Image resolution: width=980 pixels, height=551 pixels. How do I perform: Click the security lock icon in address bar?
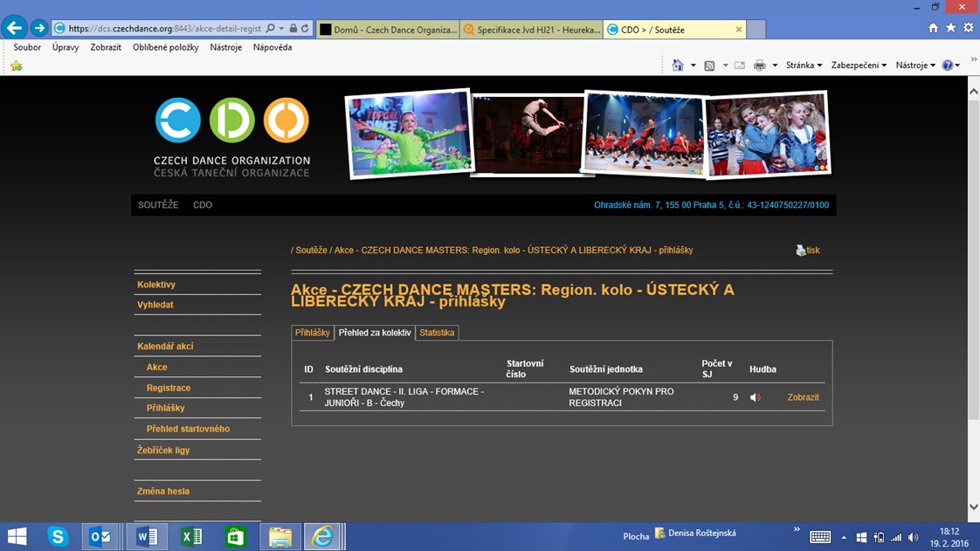click(293, 29)
